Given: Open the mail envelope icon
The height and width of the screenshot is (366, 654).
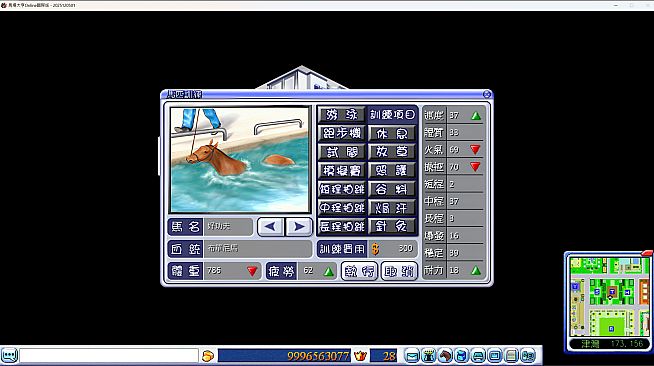Looking at the screenshot, I should pos(412,356).
